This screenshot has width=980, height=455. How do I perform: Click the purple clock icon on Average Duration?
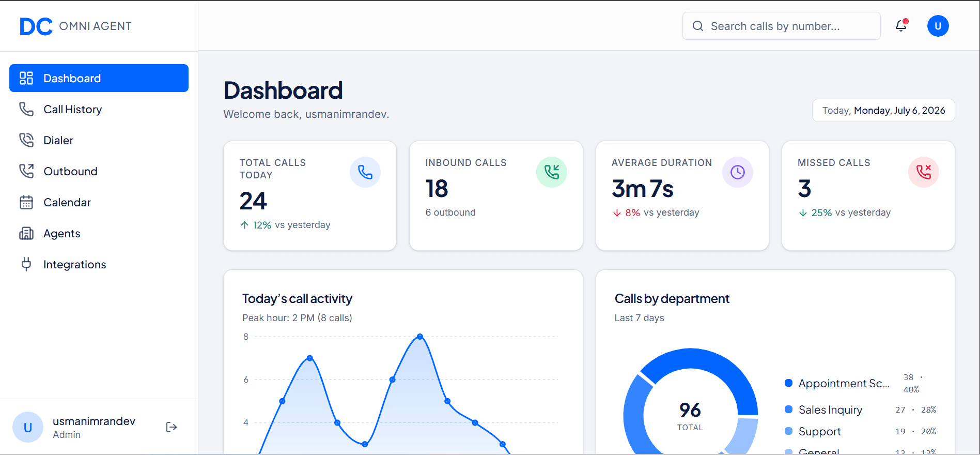tap(738, 172)
